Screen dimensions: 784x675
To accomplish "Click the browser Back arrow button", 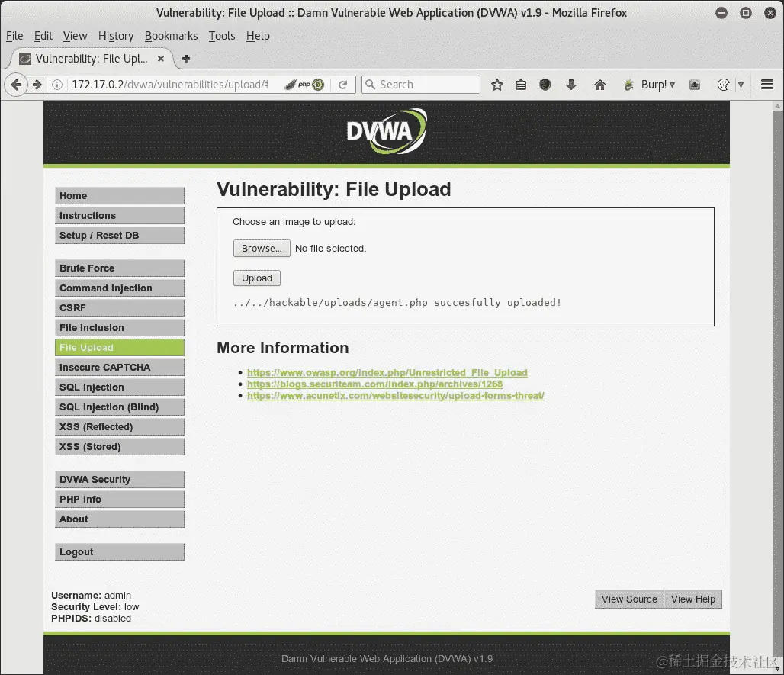I will [16, 85].
